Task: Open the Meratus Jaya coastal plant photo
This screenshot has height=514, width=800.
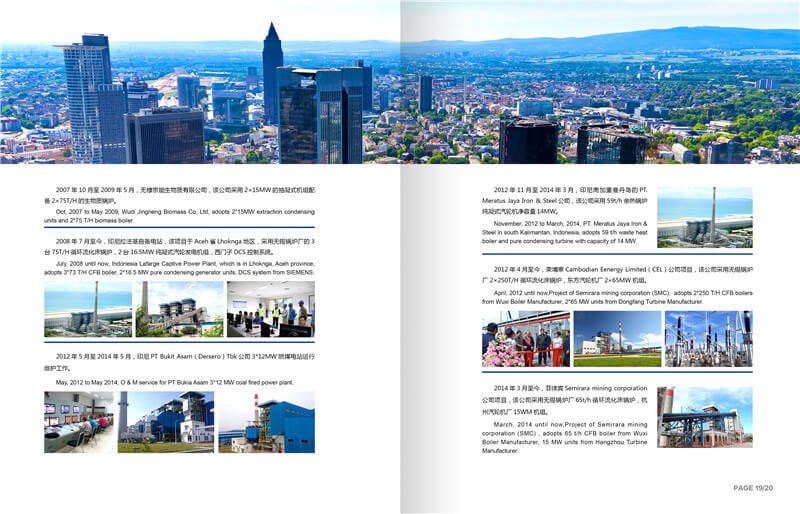Action: 704,217
